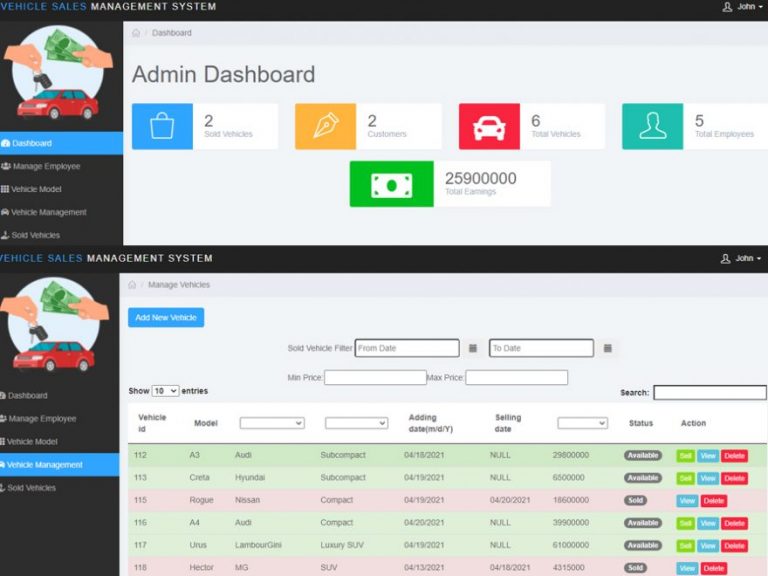Click the home icon in Manage Vehicles breadcrumb
Image resolution: width=768 pixels, height=576 pixels.
tap(133, 285)
